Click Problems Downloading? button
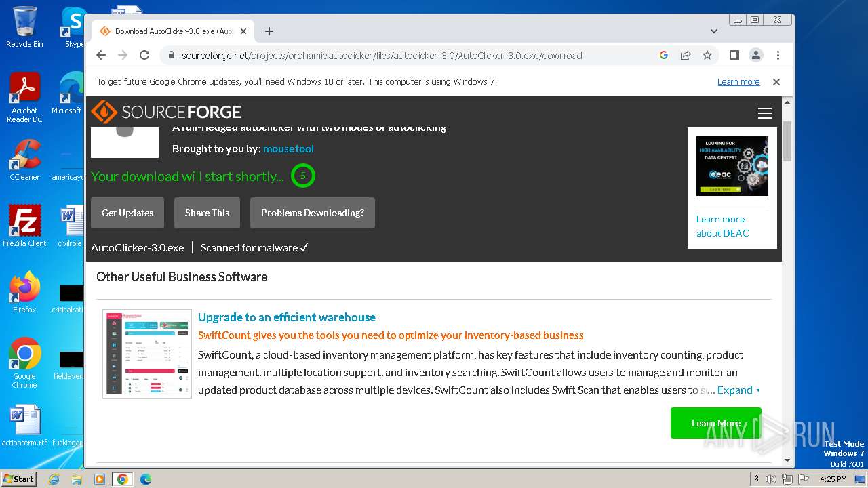The width and height of the screenshot is (868, 488). tap(313, 213)
